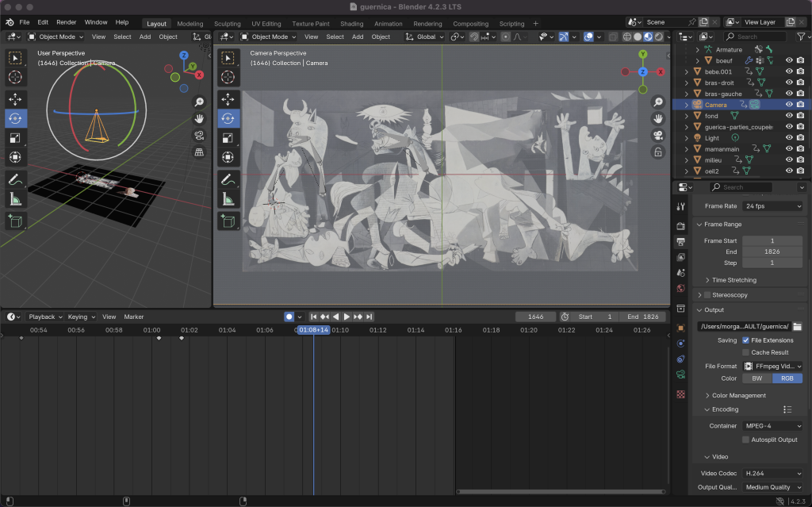Enable Stereoscopy checkbox

[x=707, y=295]
